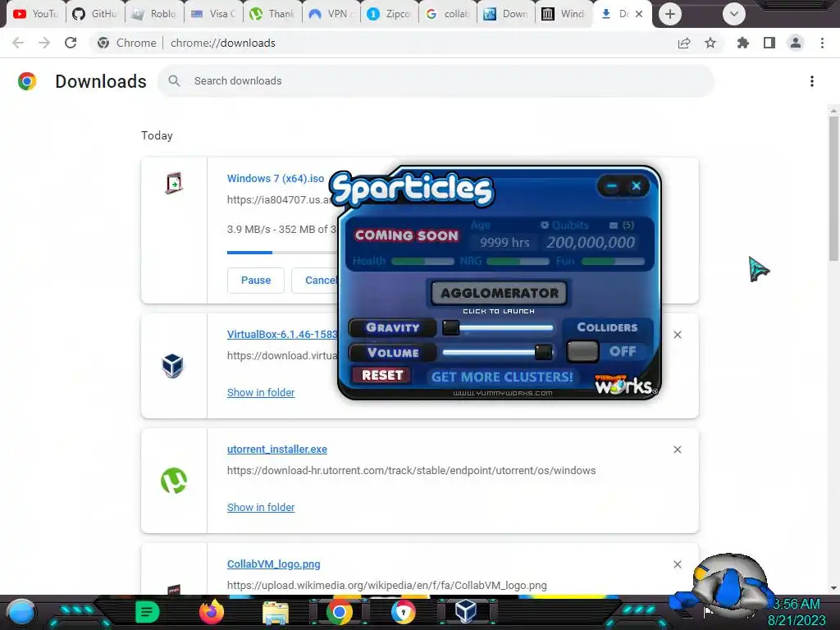This screenshot has width=840, height=630.
Task: Open the Start orb on the taskbar
Action: [x=21, y=612]
